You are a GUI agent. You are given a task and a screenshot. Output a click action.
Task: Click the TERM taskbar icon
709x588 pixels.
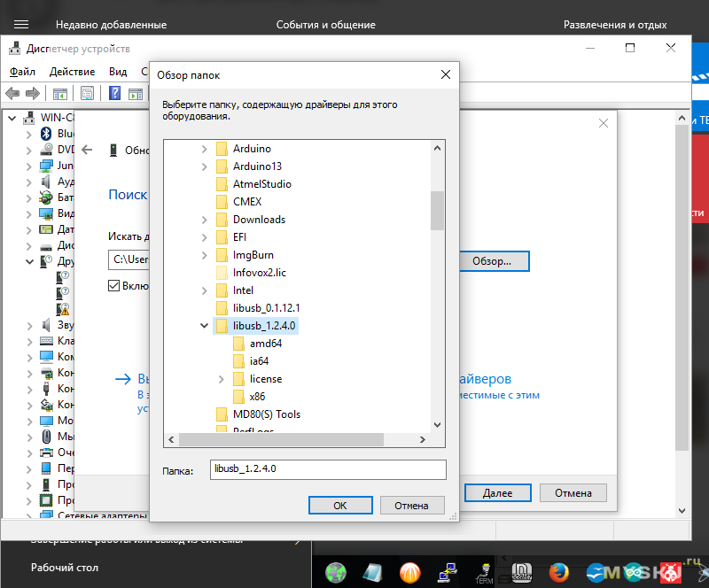point(484,573)
